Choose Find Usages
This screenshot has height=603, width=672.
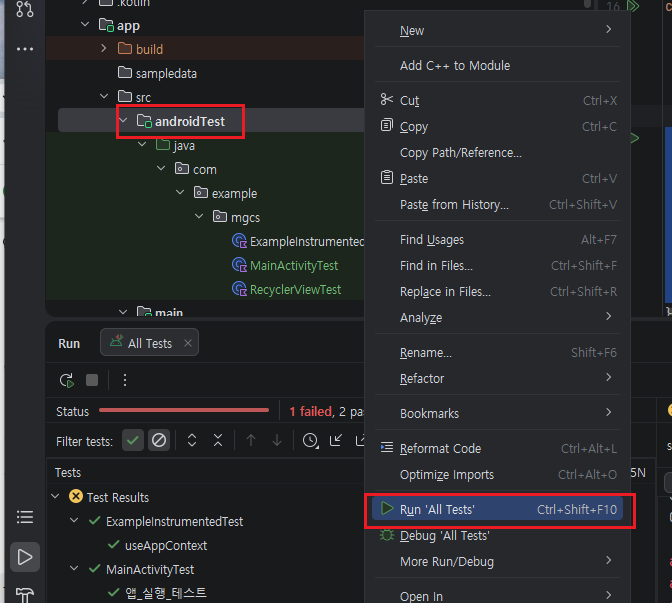[x=497, y=240]
